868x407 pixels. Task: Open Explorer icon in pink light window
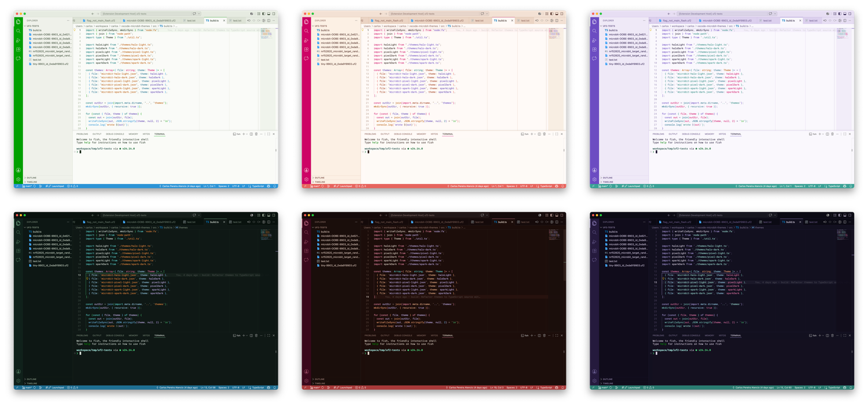(x=307, y=21)
